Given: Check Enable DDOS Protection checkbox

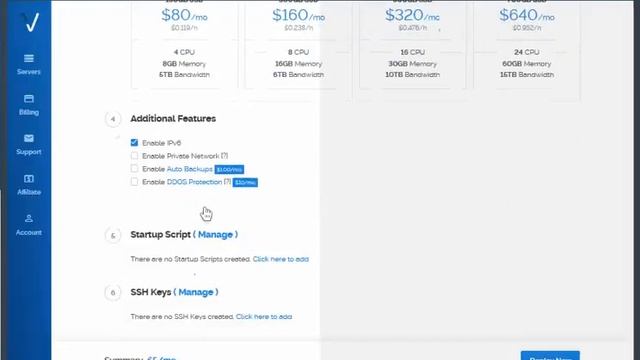Looking at the screenshot, I should [x=134, y=182].
